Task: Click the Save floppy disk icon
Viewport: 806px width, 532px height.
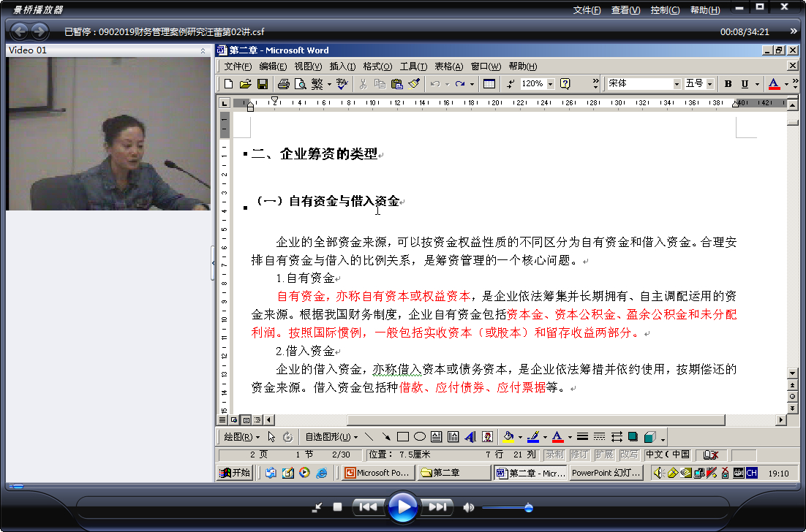Action: click(x=262, y=84)
